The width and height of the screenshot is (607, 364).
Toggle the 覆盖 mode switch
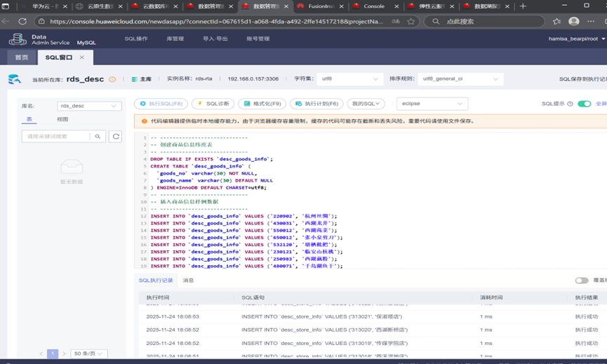click(582, 281)
